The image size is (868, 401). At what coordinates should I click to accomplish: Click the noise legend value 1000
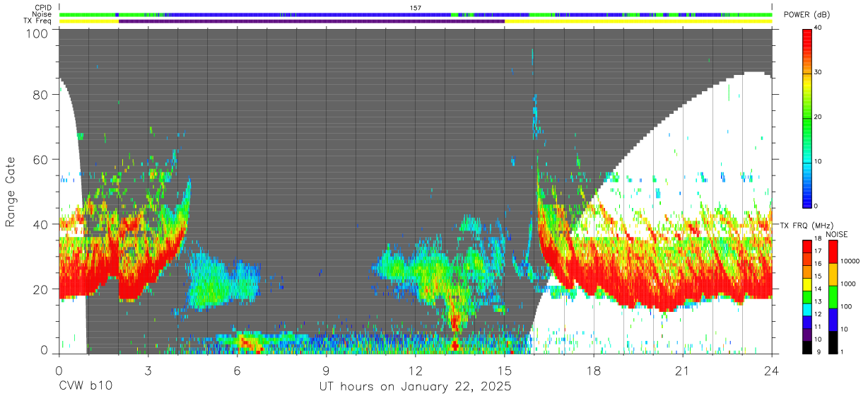[848, 284]
